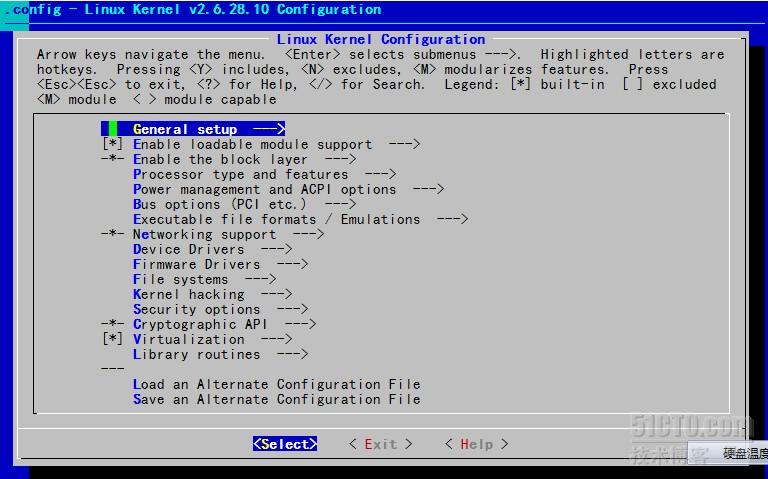Toggle the Virtualization checkbox
Screen dimensions: 768x479
pos(112,339)
